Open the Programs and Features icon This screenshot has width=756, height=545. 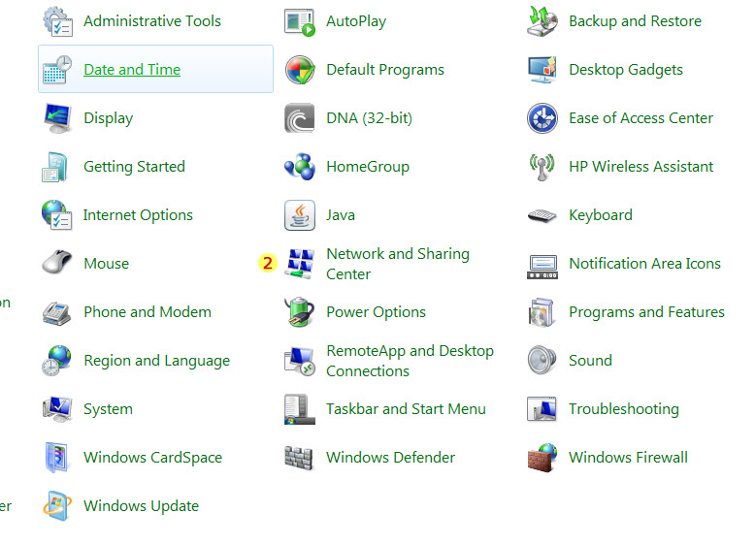[541, 312]
